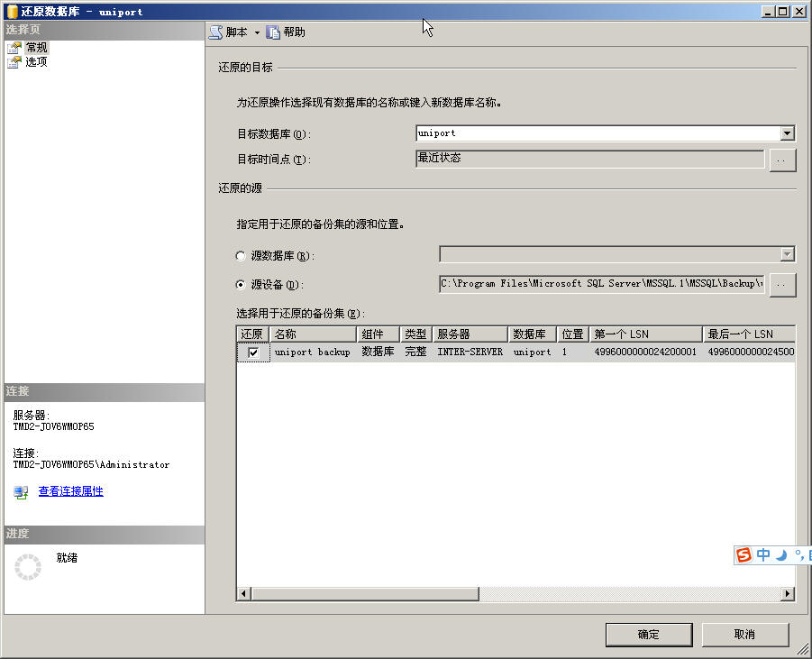Click the 目标时间点 browse button

click(x=780, y=160)
